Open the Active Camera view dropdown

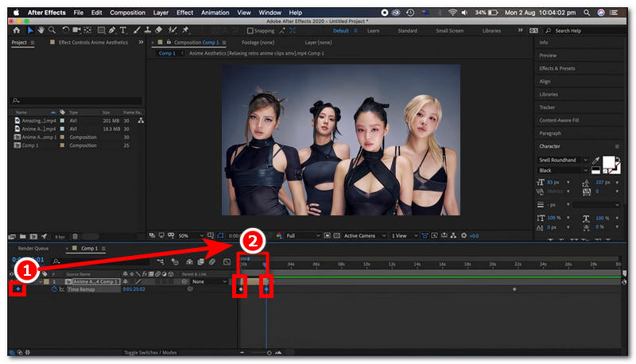(x=363, y=236)
